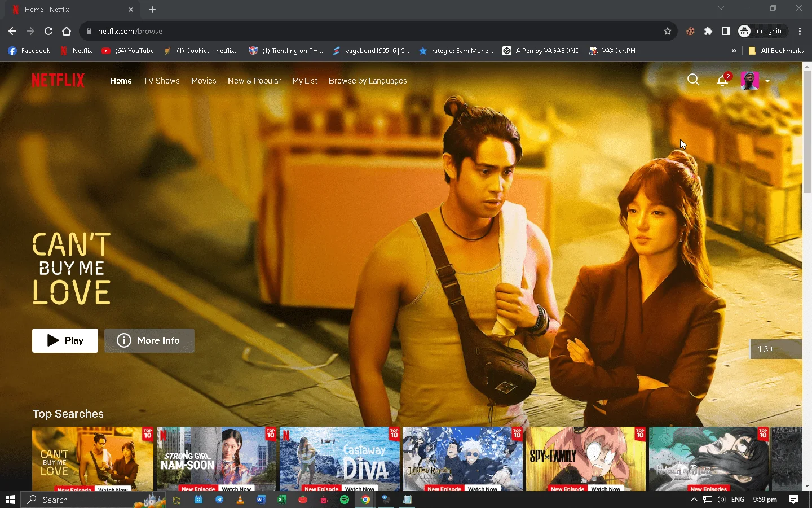Image resolution: width=812 pixels, height=508 pixels.
Task: Open the volume control in the tray
Action: pyautogui.click(x=721, y=500)
